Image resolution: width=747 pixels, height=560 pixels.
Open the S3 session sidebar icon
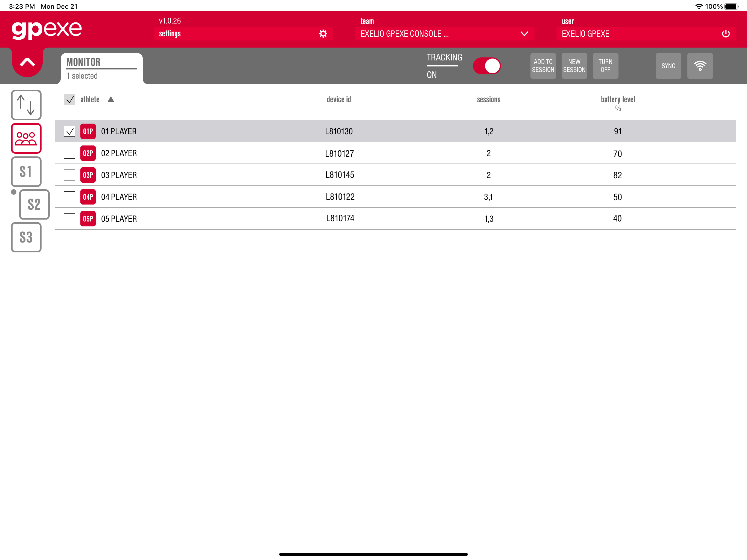[26, 237]
